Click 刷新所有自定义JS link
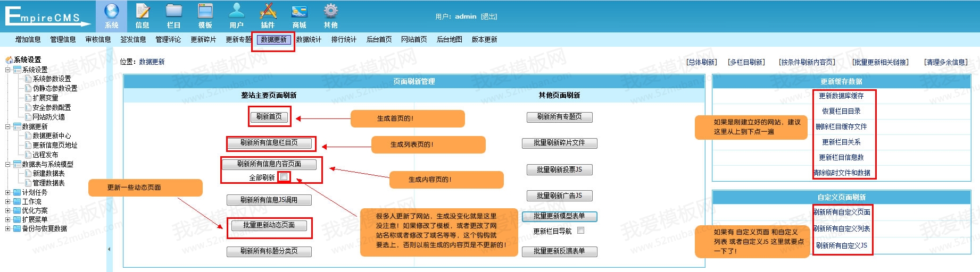The width and height of the screenshot is (980, 272). tap(842, 246)
